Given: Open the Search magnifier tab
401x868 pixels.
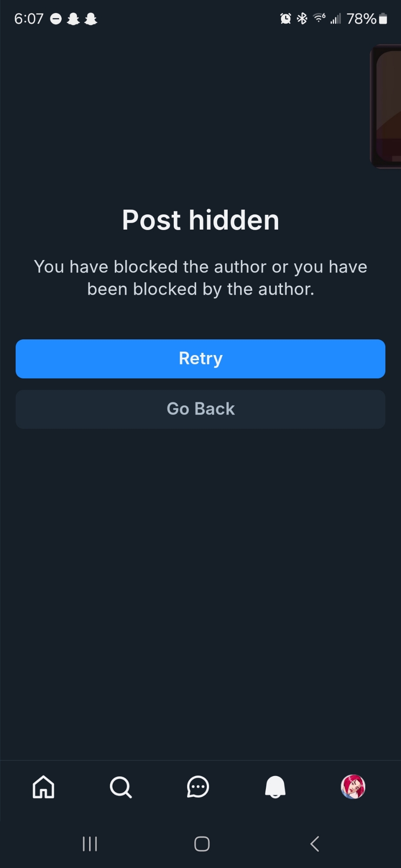Looking at the screenshot, I should click(x=121, y=787).
